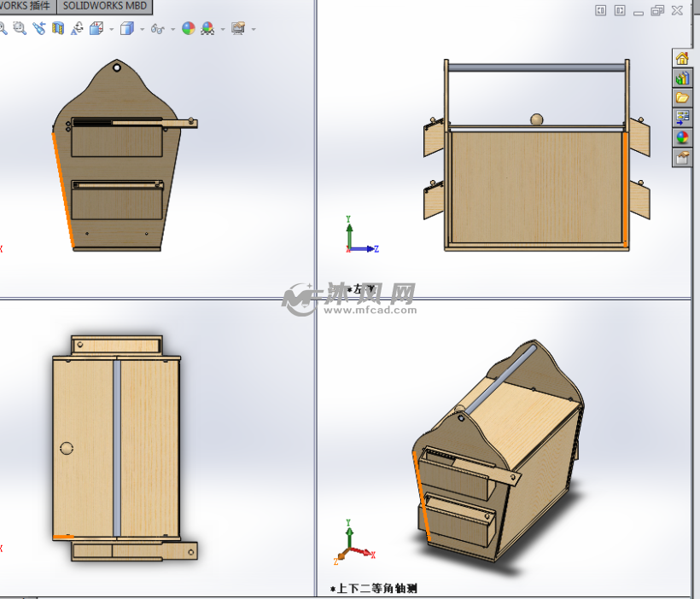Click the restore-down document window button
Screen dimensions: 700x599
coord(656,10)
